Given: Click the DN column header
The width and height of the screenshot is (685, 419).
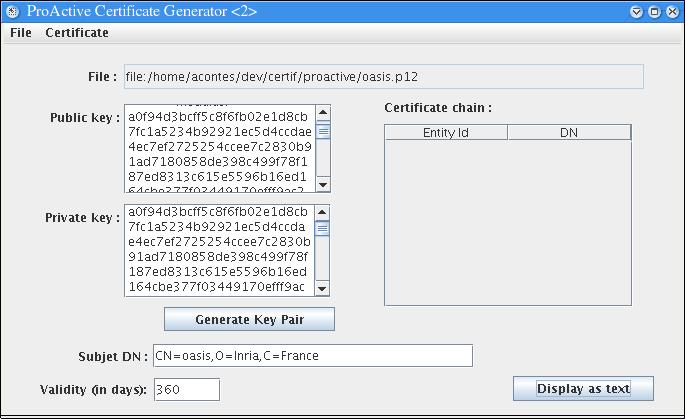Looking at the screenshot, I should coord(569,132).
